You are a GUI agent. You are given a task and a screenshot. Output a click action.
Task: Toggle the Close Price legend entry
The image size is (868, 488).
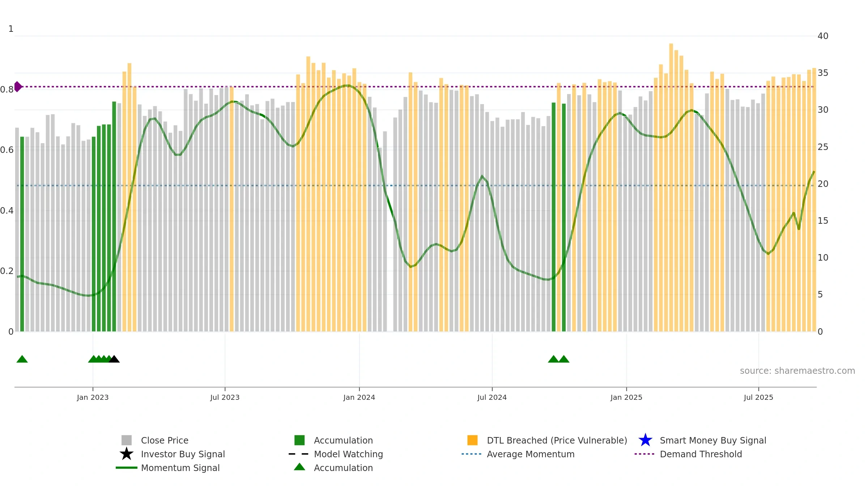(x=165, y=440)
